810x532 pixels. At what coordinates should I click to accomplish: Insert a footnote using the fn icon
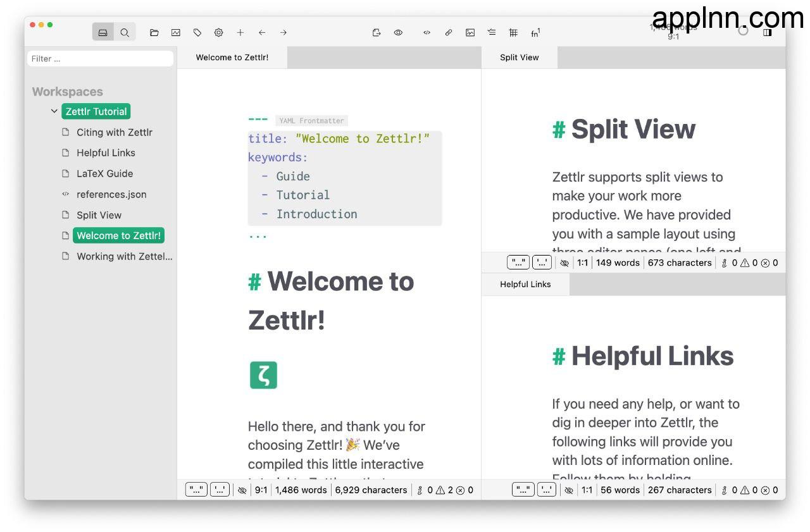[x=535, y=32]
